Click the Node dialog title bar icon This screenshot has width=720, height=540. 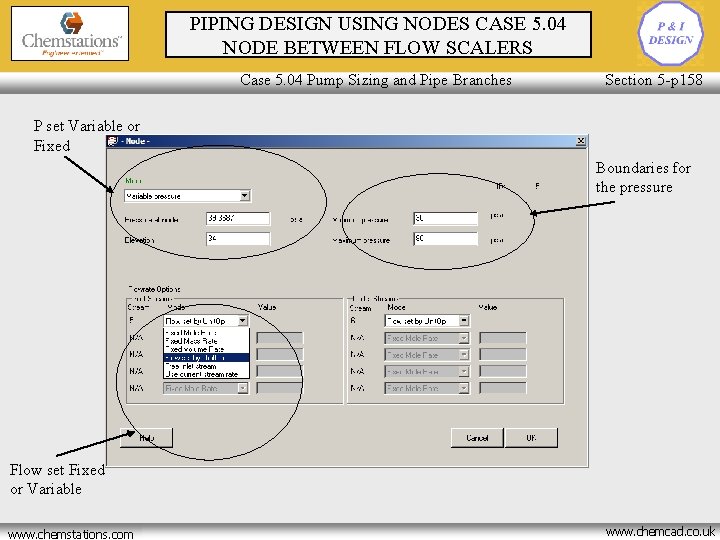[112, 141]
